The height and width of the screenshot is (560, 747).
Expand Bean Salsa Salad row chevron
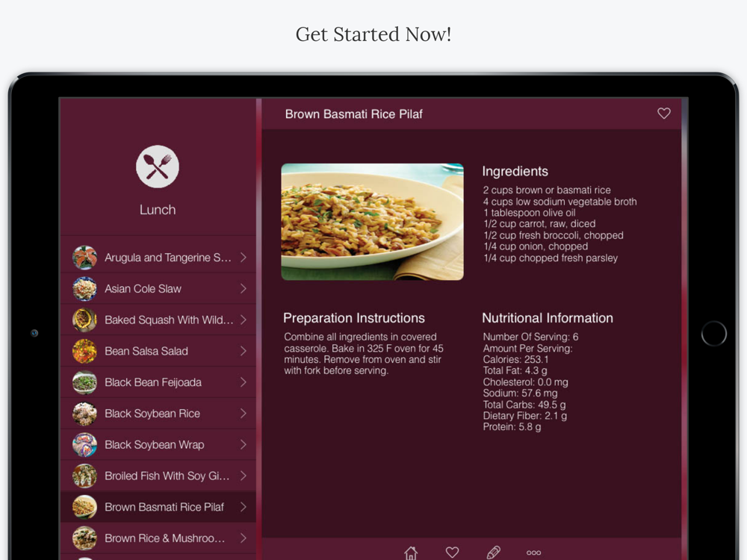244,351
